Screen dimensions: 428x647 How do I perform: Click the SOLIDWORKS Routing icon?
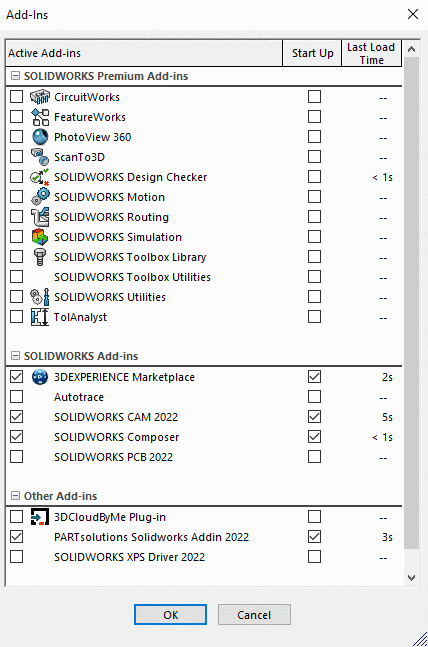[x=40, y=217]
